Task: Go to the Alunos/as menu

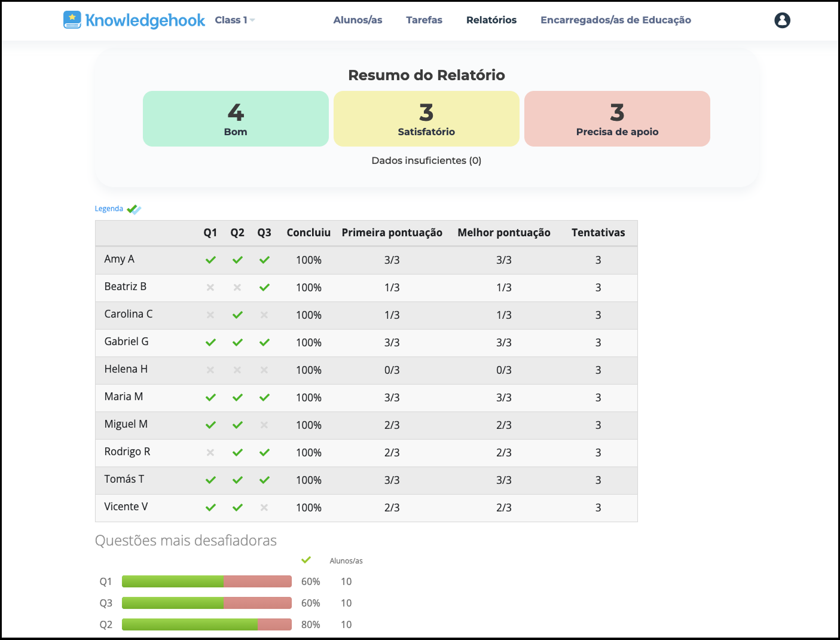Action: tap(358, 20)
